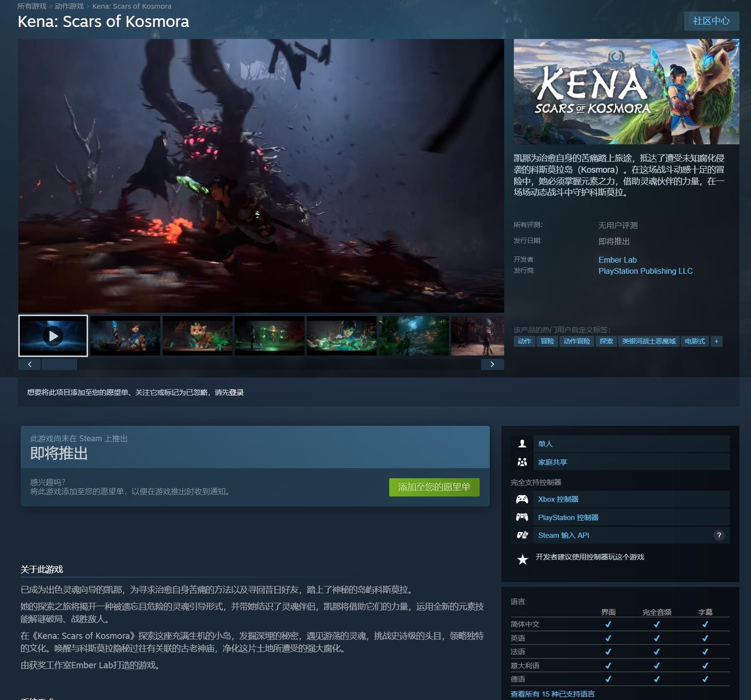751x700 pixels.
Task: View all 15 supported languages link
Action: (552, 694)
